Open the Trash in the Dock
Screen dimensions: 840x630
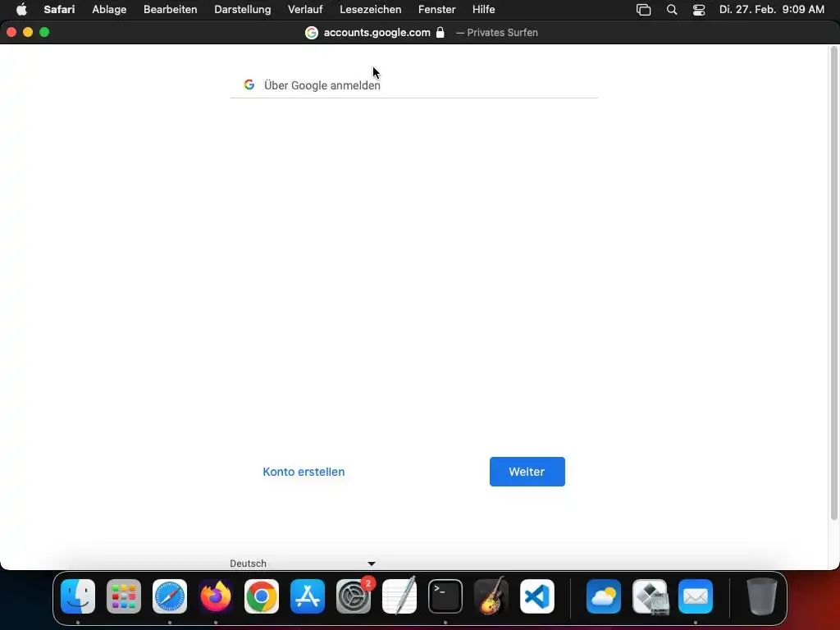(x=762, y=596)
